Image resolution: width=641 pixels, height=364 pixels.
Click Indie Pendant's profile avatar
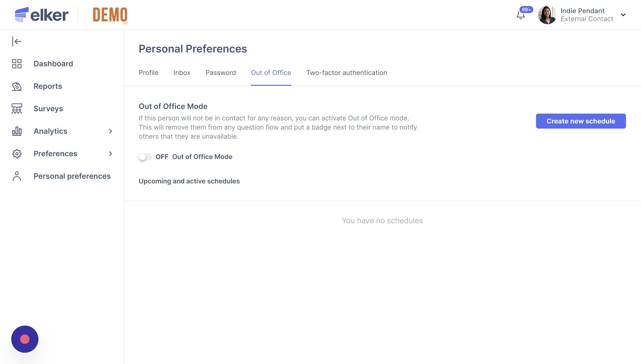coord(547,15)
